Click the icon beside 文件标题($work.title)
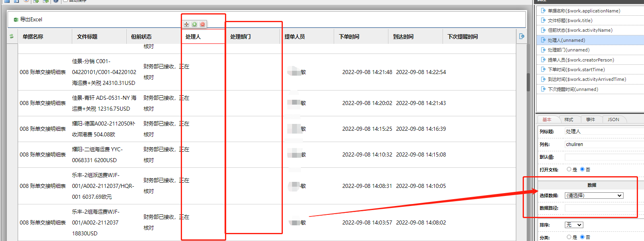Viewport: 644px width, 241px height. tap(543, 21)
